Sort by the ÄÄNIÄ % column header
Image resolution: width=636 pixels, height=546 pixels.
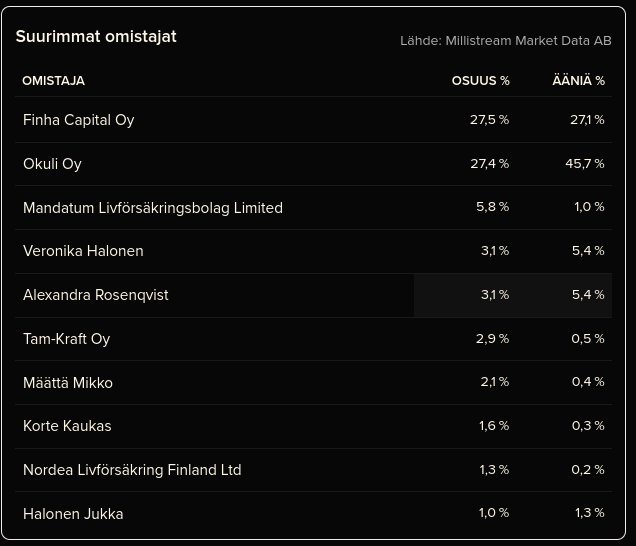[578, 81]
